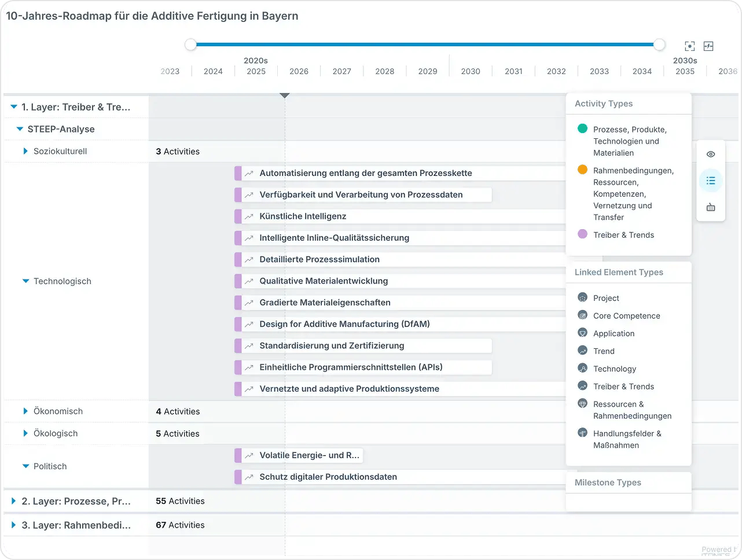
Task: Toggle visibility with the eye icon
Action: 711,154
